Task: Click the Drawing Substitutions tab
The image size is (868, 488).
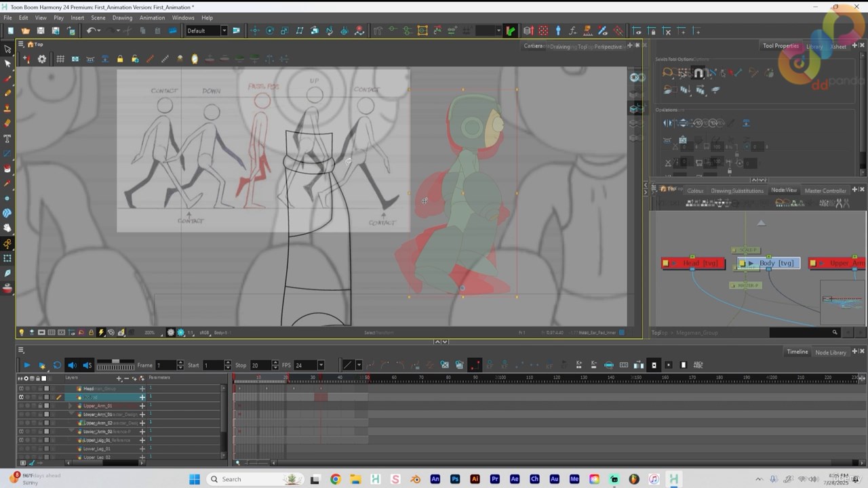Action: 737,190
